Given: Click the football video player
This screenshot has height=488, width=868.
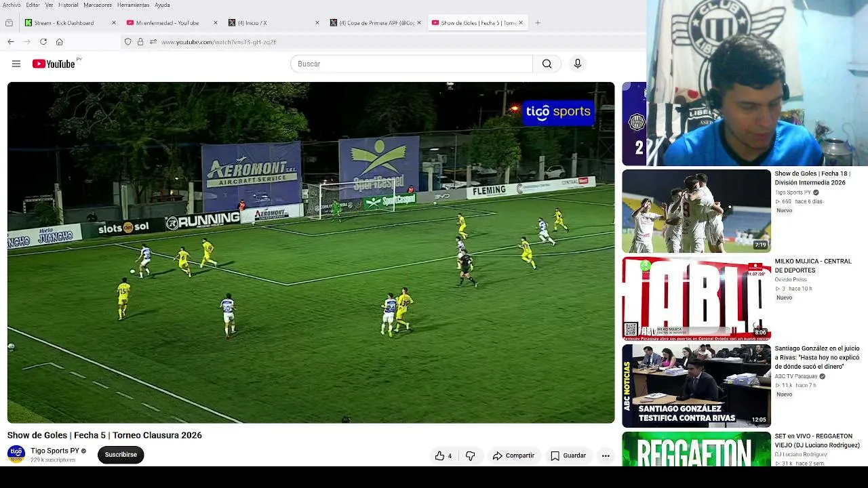Looking at the screenshot, I should click(311, 252).
